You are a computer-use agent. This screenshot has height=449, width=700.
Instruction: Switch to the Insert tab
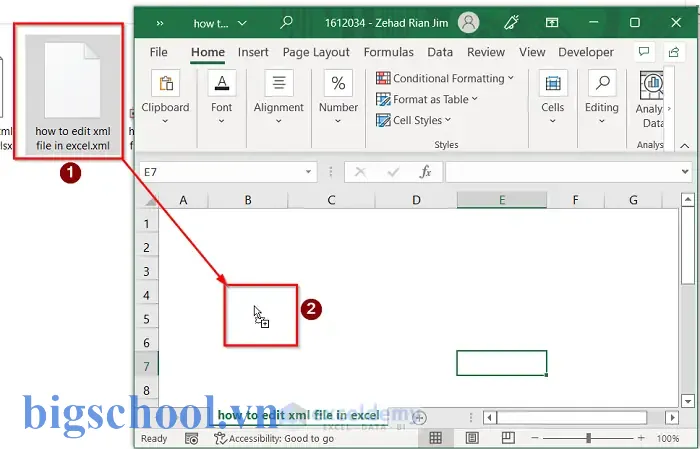(x=253, y=52)
